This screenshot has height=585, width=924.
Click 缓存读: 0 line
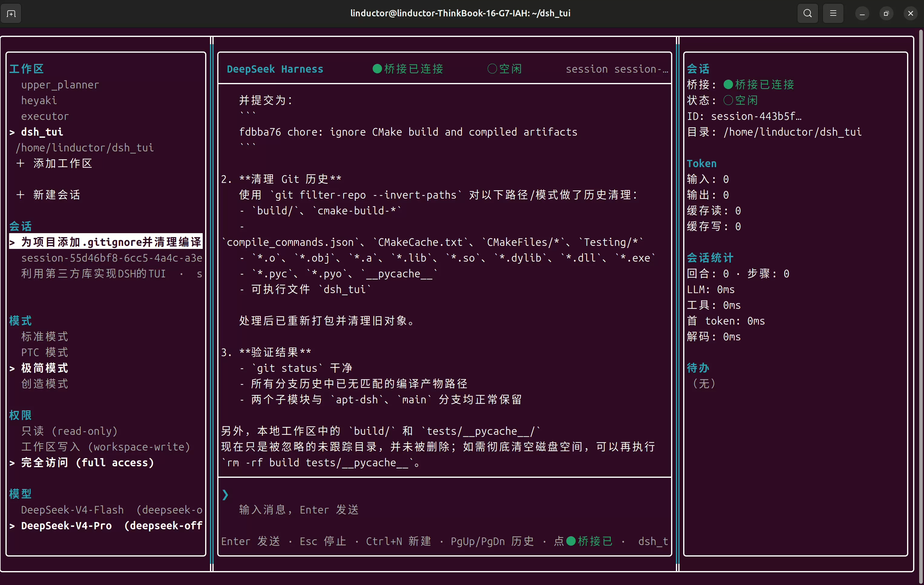tap(714, 210)
